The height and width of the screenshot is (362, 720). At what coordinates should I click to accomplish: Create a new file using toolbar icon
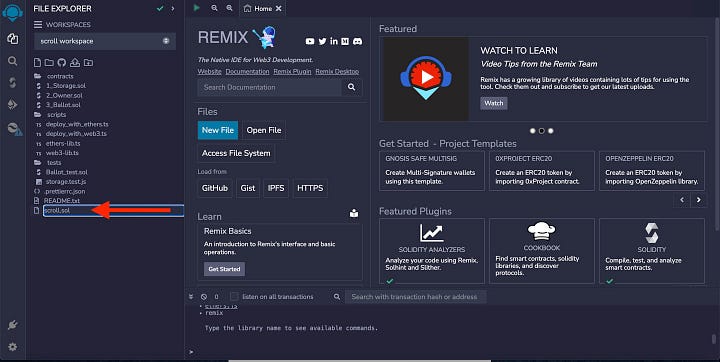[x=38, y=62]
